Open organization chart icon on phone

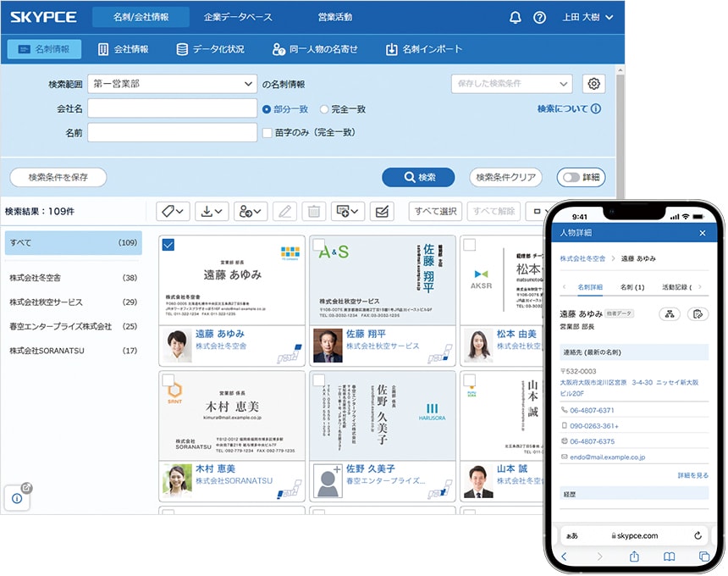click(x=670, y=314)
